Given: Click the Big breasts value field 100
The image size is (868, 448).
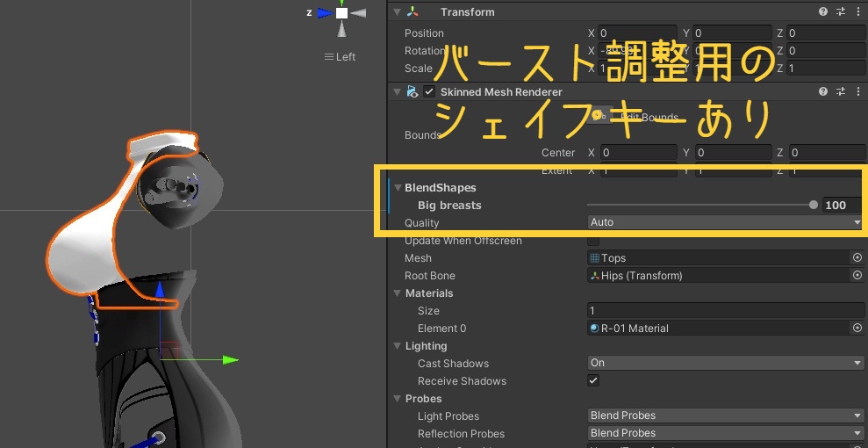Looking at the screenshot, I should (x=842, y=205).
